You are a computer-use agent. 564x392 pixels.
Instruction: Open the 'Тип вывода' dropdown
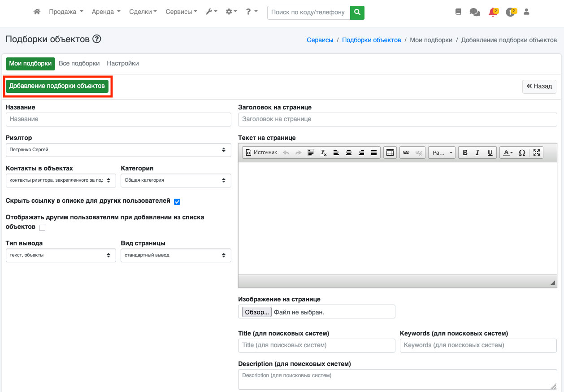pyautogui.click(x=61, y=255)
